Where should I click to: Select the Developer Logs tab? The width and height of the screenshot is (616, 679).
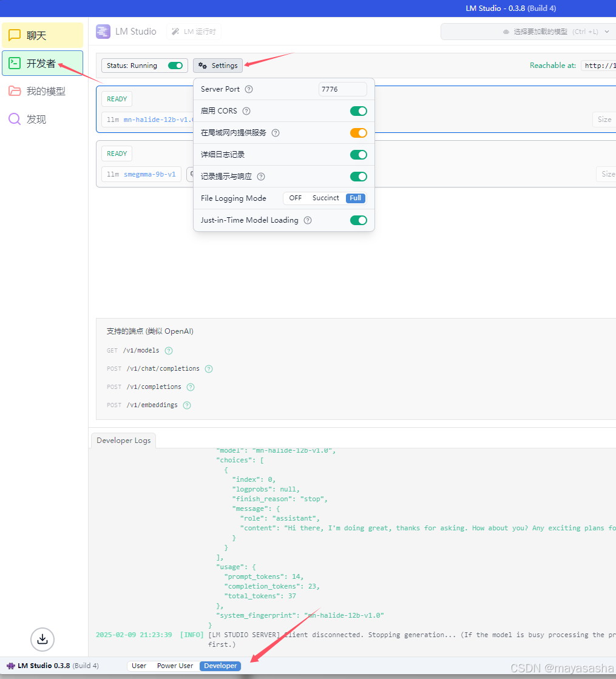[123, 441]
